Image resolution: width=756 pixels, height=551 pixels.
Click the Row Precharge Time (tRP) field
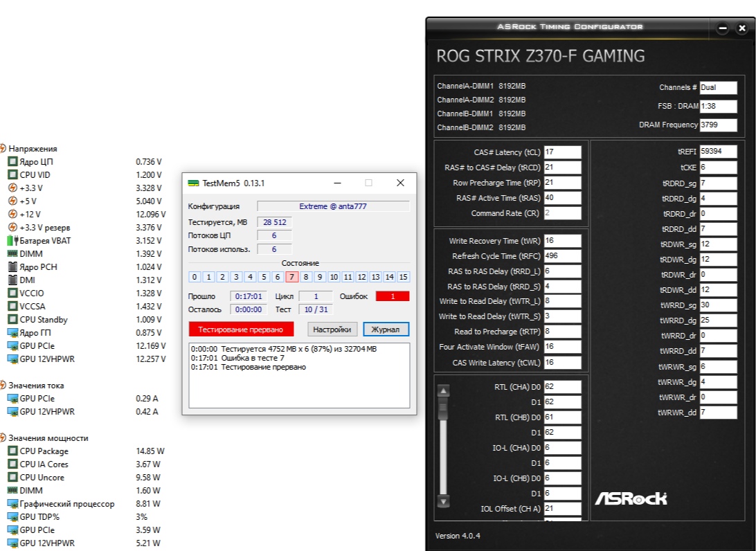[x=563, y=183]
